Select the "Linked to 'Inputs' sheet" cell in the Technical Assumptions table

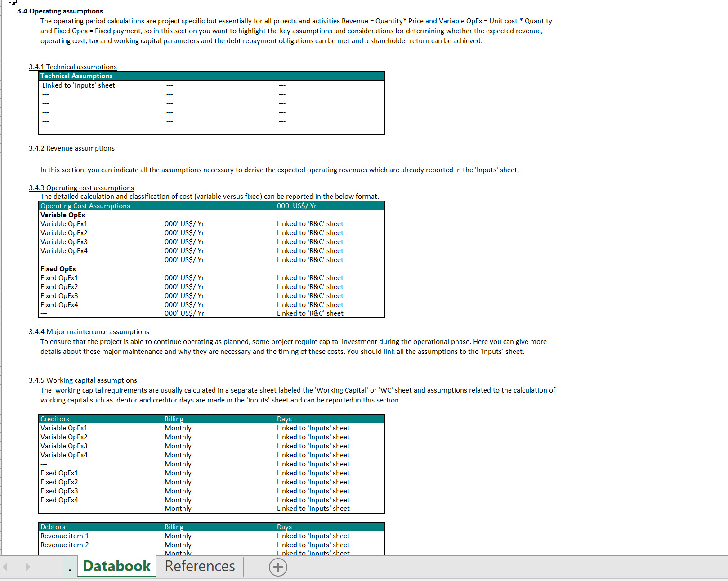pos(79,85)
